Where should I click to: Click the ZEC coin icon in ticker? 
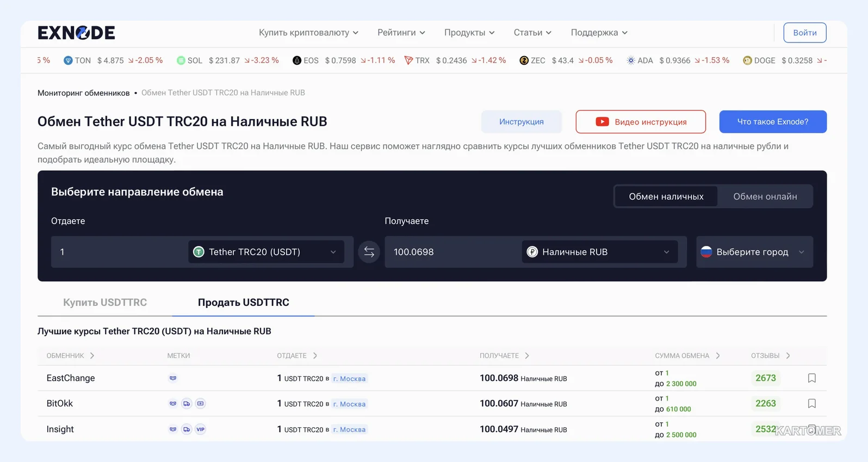point(524,60)
